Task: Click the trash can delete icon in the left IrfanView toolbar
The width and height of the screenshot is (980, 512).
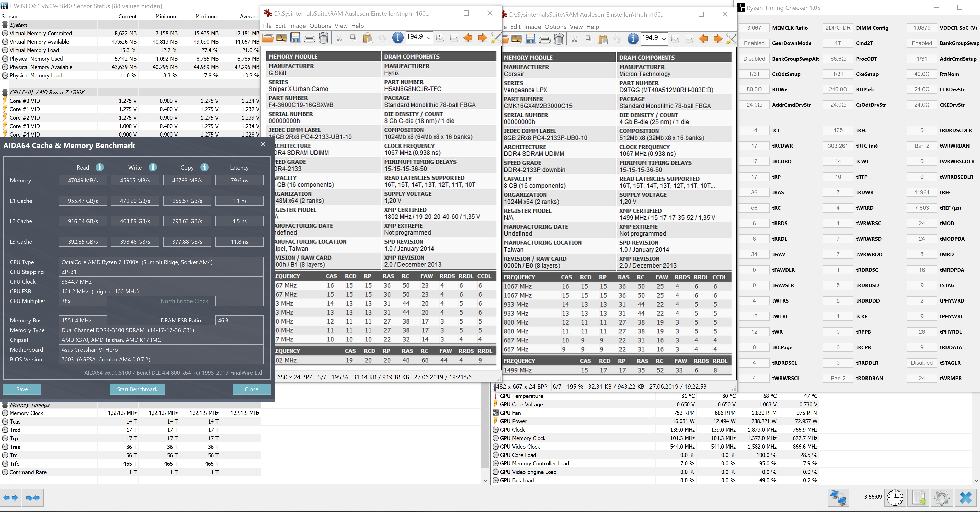Action: pos(323,38)
